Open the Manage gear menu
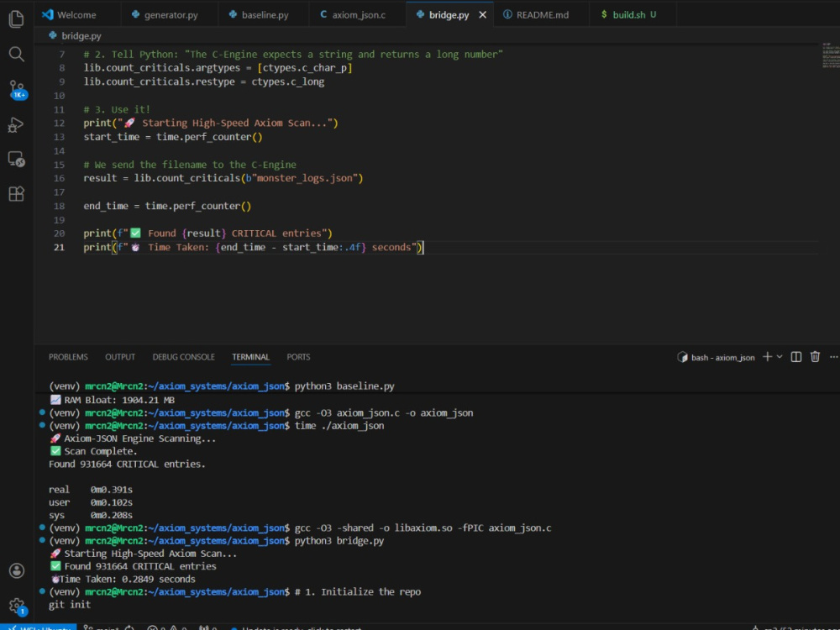Image resolution: width=840 pixels, height=630 pixels. pos(17,607)
